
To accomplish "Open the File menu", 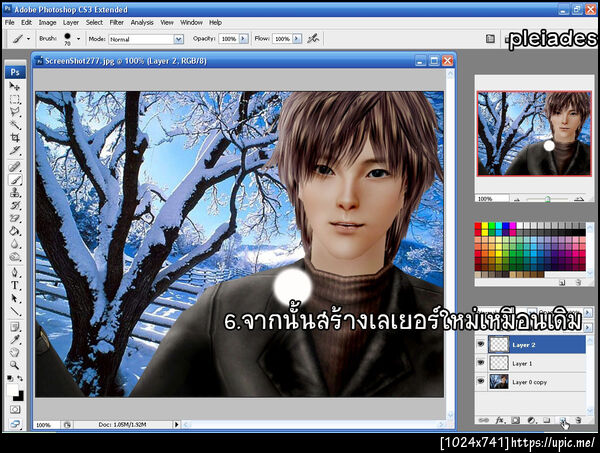I will 10,23.
